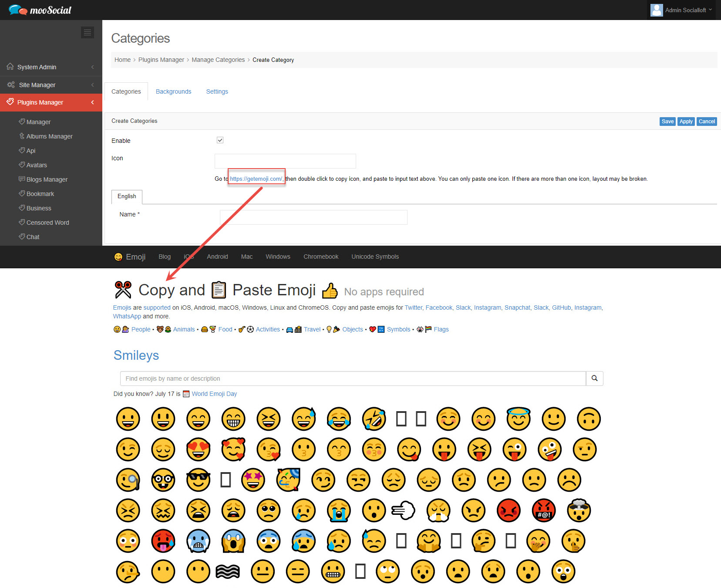Open the World Emoji Day link
The height and width of the screenshot is (588, 721).
click(214, 394)
